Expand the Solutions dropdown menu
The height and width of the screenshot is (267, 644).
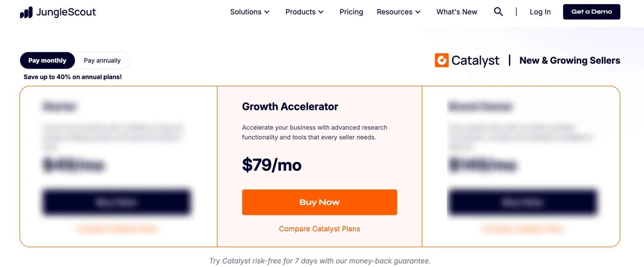[x=249, y=12]
